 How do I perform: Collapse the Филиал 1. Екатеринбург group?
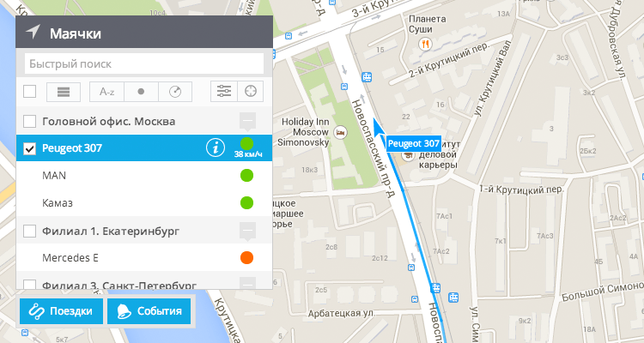(247, 231)
